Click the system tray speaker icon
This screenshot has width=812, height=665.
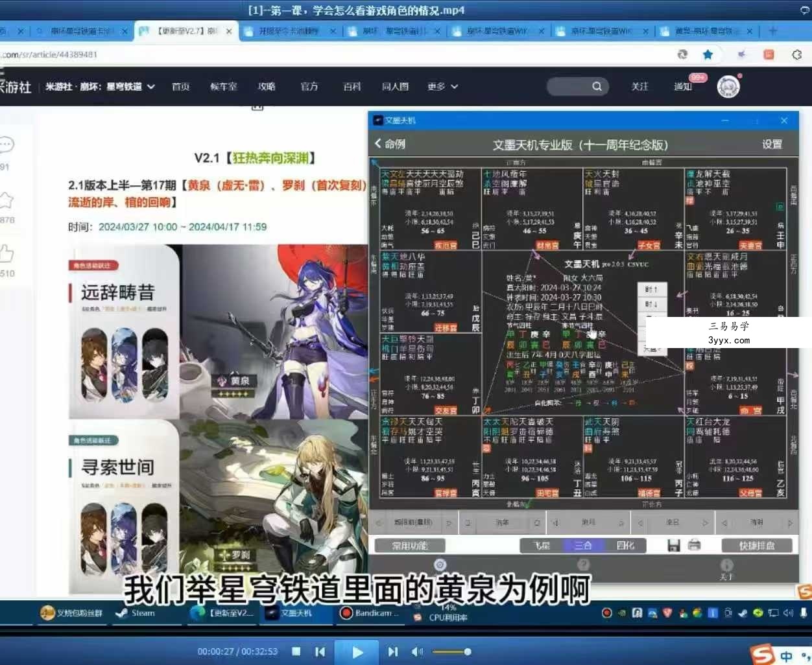pos(788,612)
